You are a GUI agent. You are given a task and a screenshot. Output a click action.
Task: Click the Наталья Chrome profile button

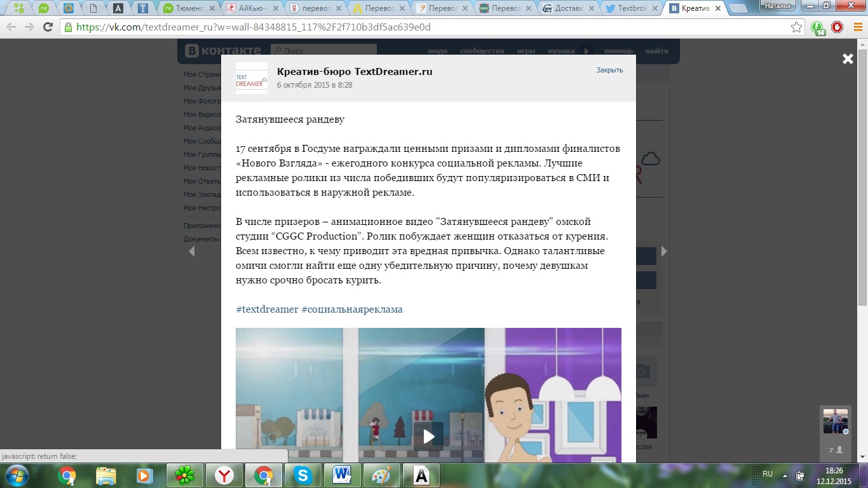pos(777,5)
